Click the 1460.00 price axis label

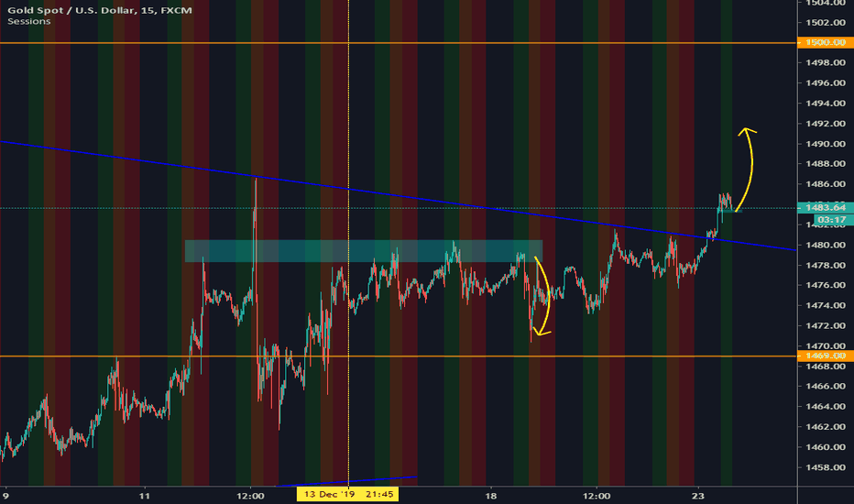tap(825, 447)
